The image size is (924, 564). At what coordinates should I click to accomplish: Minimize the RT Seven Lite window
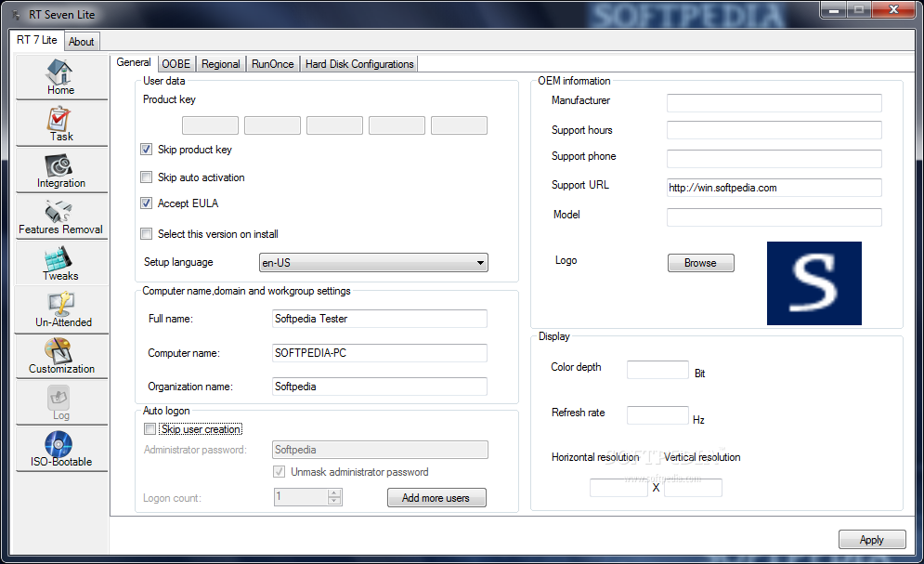pyautogui.click(x=834, y=9)
